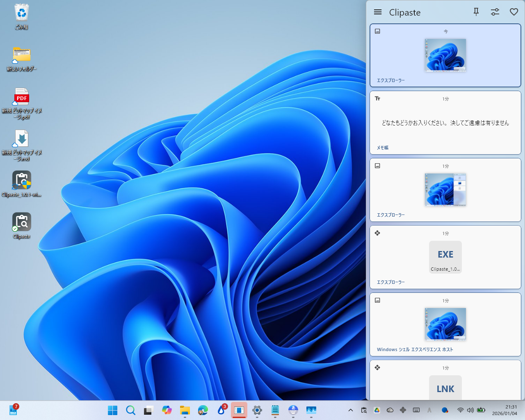
Task: Open the Windows Start menu
Action: point(112,410)
